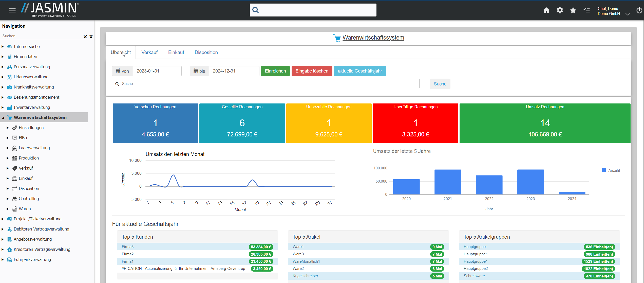Click the Lagerverwaltung warehouse icon

15,148
